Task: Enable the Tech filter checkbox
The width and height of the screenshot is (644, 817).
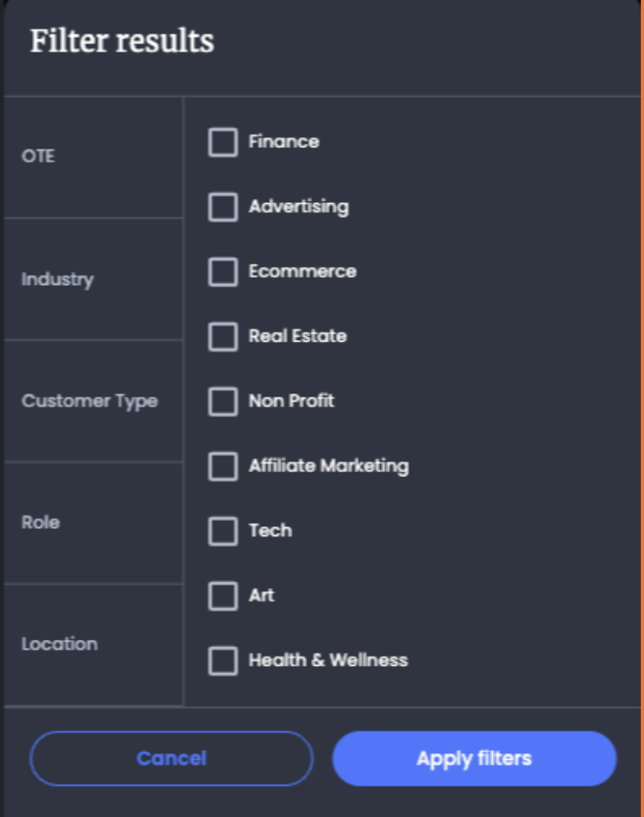Action: 223,530
